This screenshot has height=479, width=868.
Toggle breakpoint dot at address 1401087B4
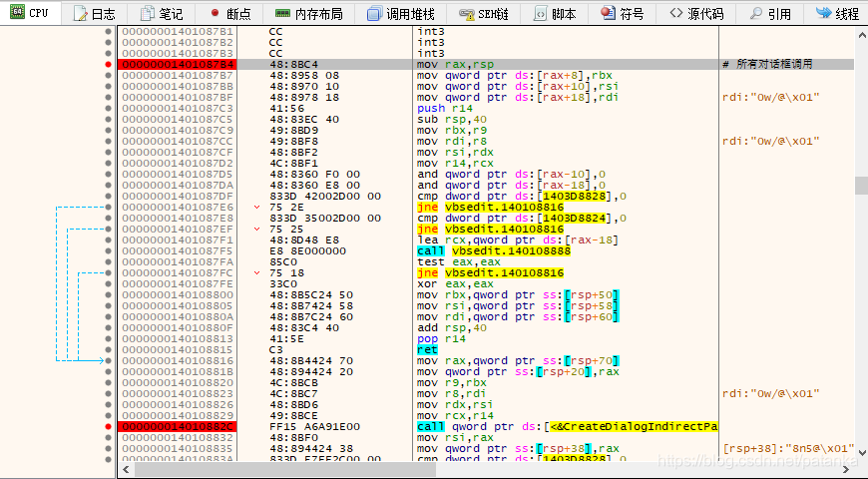point(108,64)
